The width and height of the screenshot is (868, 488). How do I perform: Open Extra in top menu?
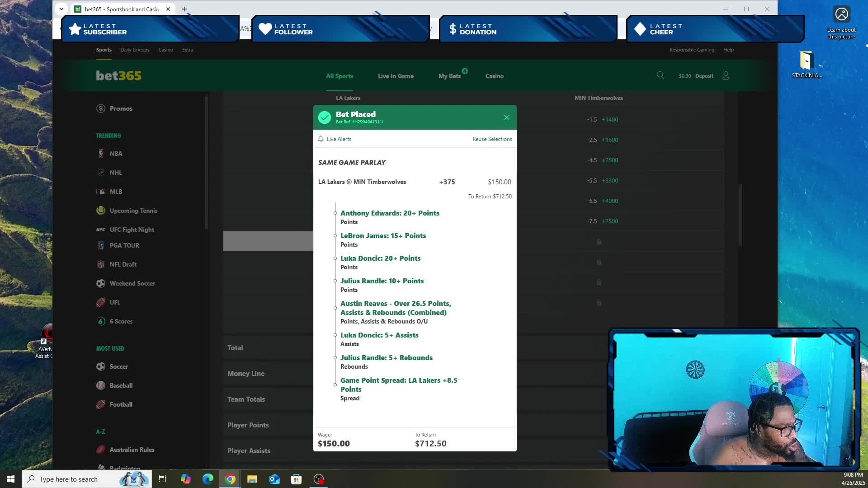187,50
